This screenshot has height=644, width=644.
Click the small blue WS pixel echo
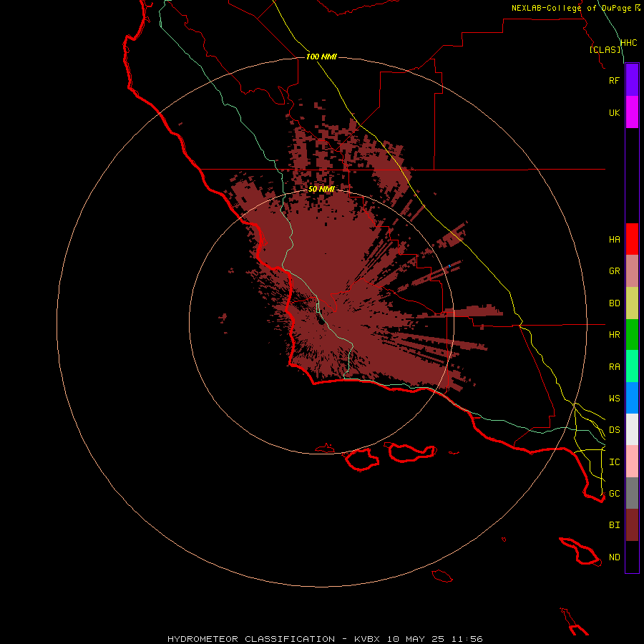click(450, 266)
